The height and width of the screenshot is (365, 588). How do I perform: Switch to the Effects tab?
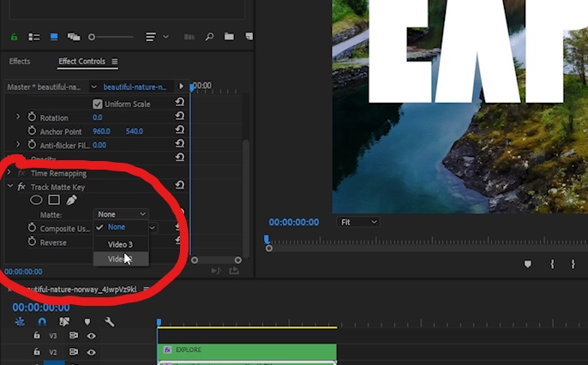(x=20, y=61)
